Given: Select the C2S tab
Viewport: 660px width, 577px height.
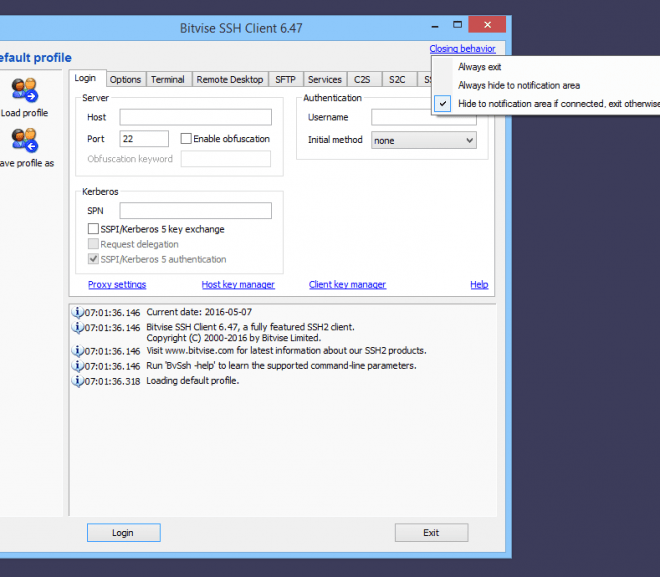Looking at the screenshot, I should [362, 80].
